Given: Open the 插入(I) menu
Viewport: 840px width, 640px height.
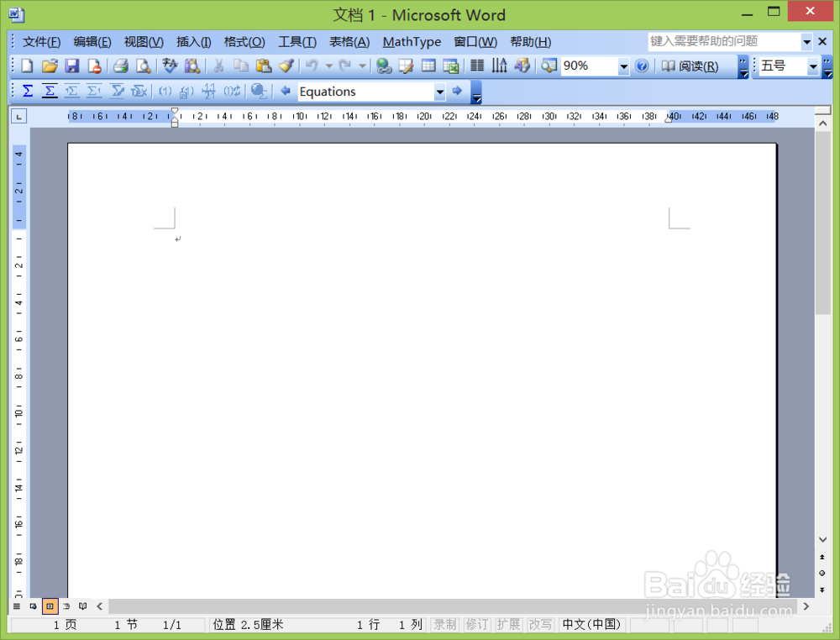Looking at the screenshot, I should coord(193,42).
